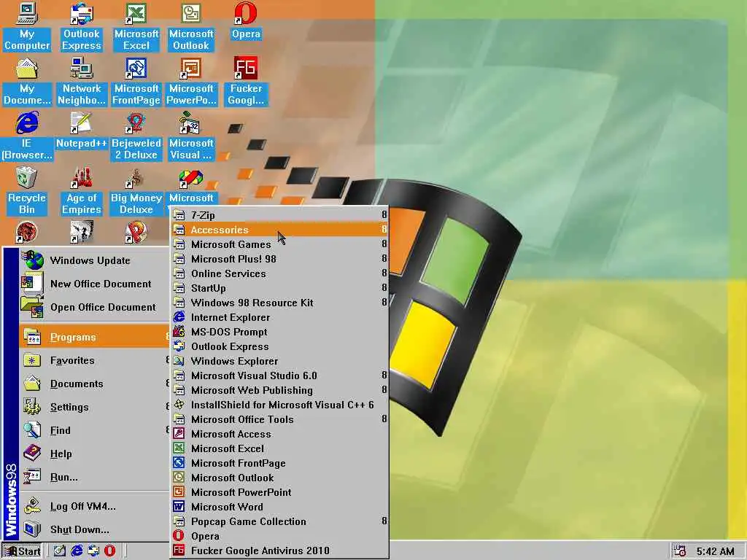
Task: Click the 5:42 AM taskbar clock
Action: pos(715,551)
